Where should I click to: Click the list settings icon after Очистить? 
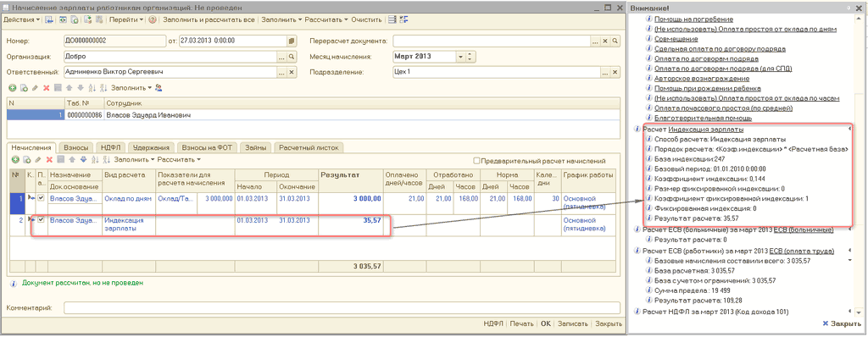pyautogui.click(x=392, y=19)
